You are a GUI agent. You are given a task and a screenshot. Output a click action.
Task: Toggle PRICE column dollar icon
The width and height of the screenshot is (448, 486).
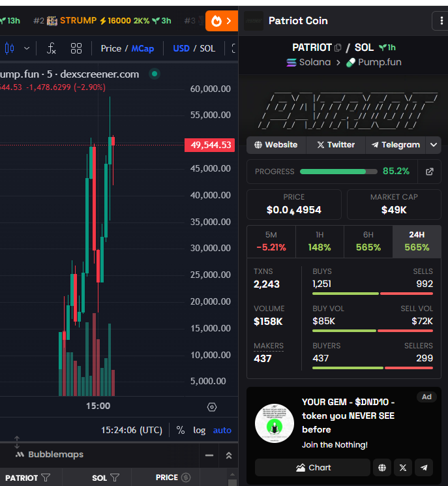point(186,478)
